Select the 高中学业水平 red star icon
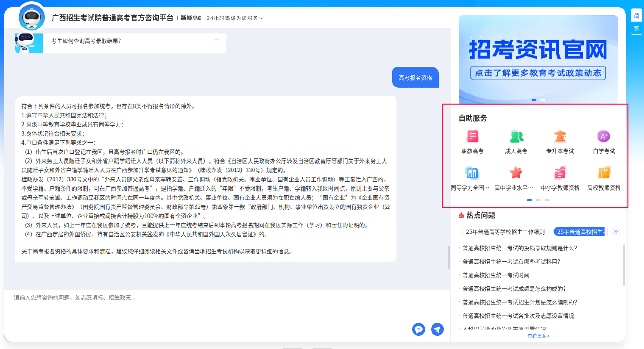Screen dimensions: 644x349 516,173
